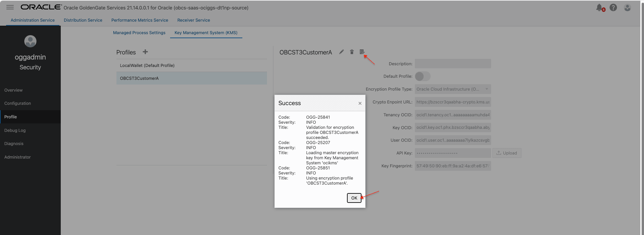Select Profile in sidebar
Viewport: 644px width, 235px height.
coord(30,117)
